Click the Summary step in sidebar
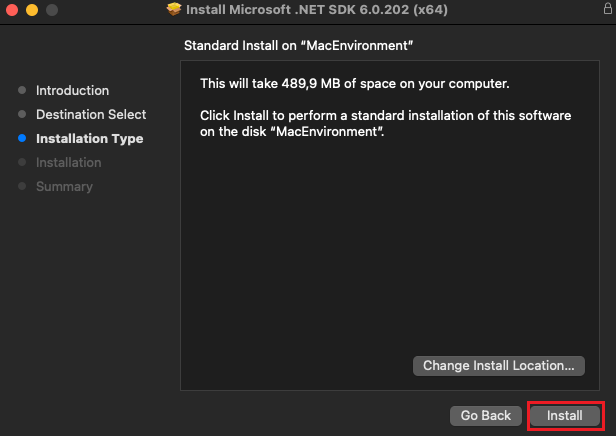616x436 pixels. coord(64,186)
